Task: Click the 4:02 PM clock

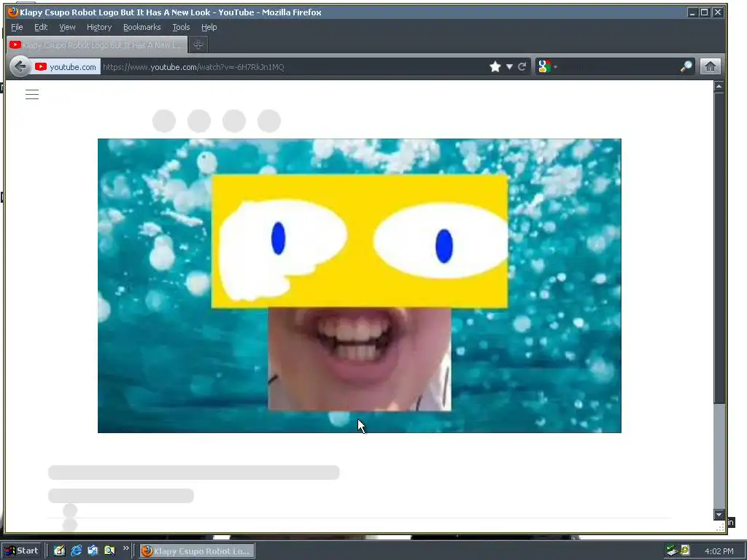Action: (719, 551)
